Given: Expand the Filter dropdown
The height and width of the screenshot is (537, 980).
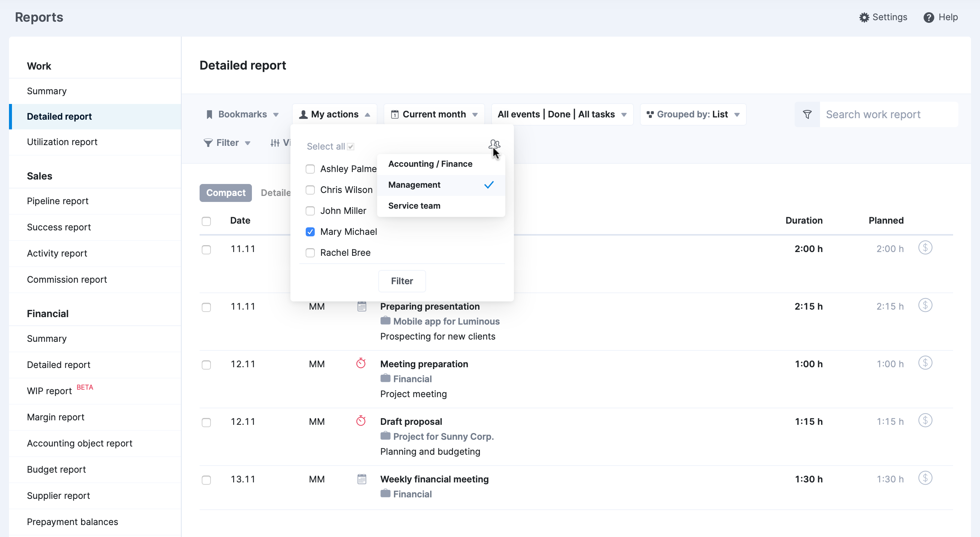Looking at the screenshot, I should tap(227, 143).
